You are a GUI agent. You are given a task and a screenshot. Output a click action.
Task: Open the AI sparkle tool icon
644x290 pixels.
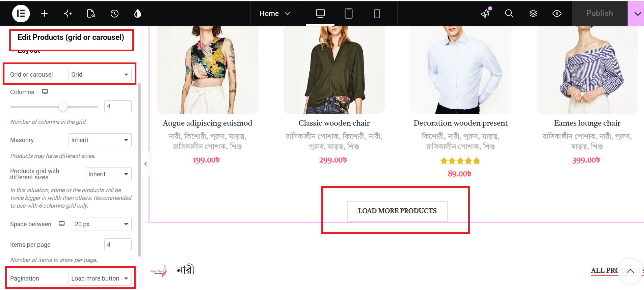(68, 14)
